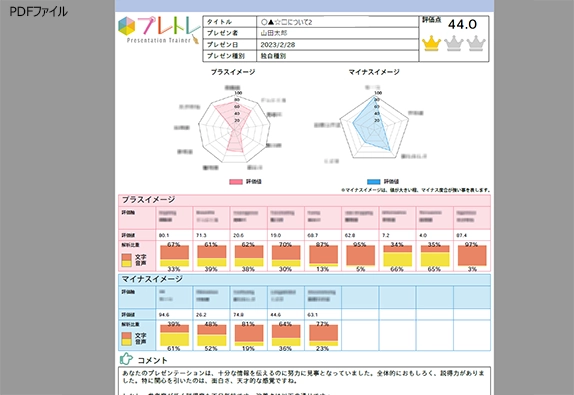The image size is (574, 395).
Task: Click the title value ○▲☆□について2
Action: click(286, 22)
